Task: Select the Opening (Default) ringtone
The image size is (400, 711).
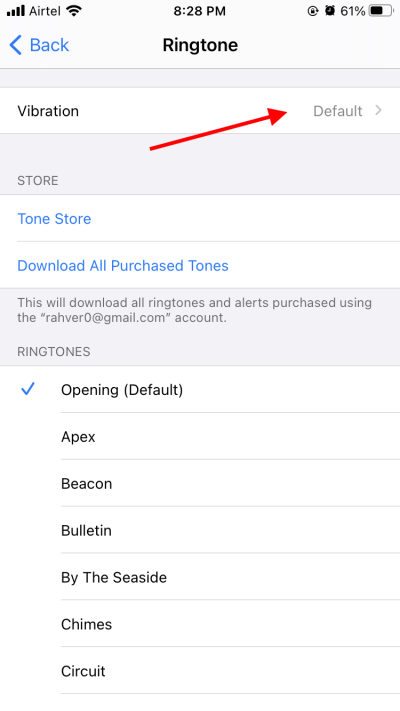Action: pos(200,390)
